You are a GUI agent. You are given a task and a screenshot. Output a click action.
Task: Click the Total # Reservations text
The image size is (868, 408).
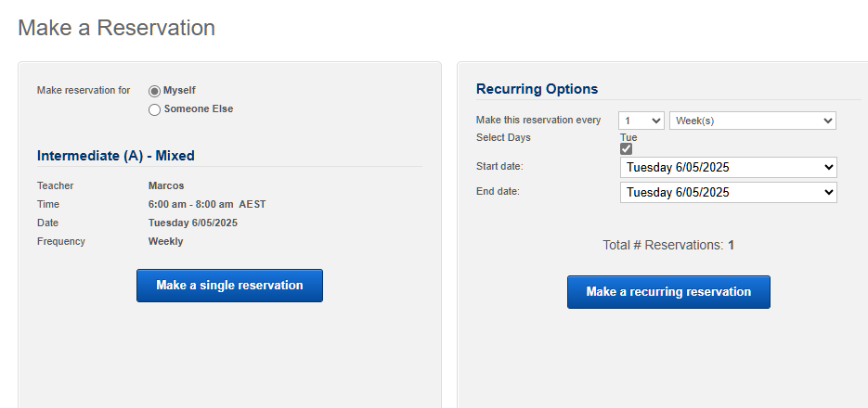click(668, 245)
